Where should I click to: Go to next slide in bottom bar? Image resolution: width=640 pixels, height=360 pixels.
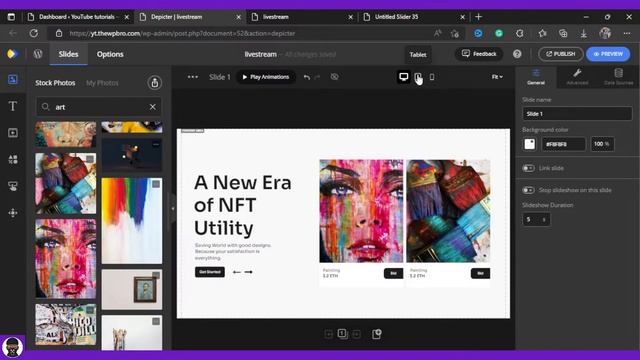tap(356, 334)
